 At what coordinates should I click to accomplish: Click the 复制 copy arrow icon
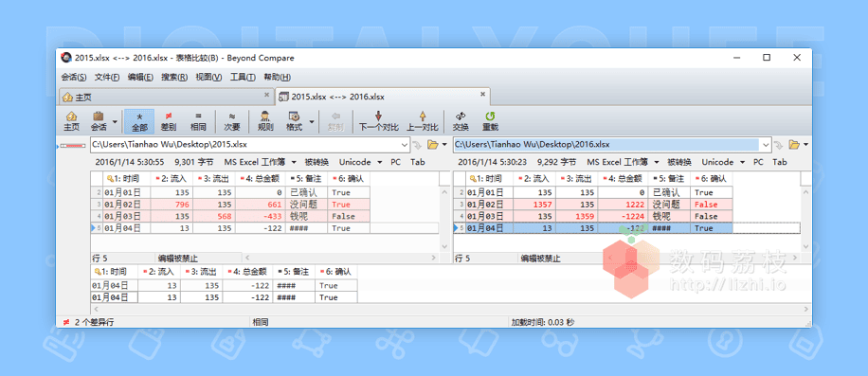point(335,121)
